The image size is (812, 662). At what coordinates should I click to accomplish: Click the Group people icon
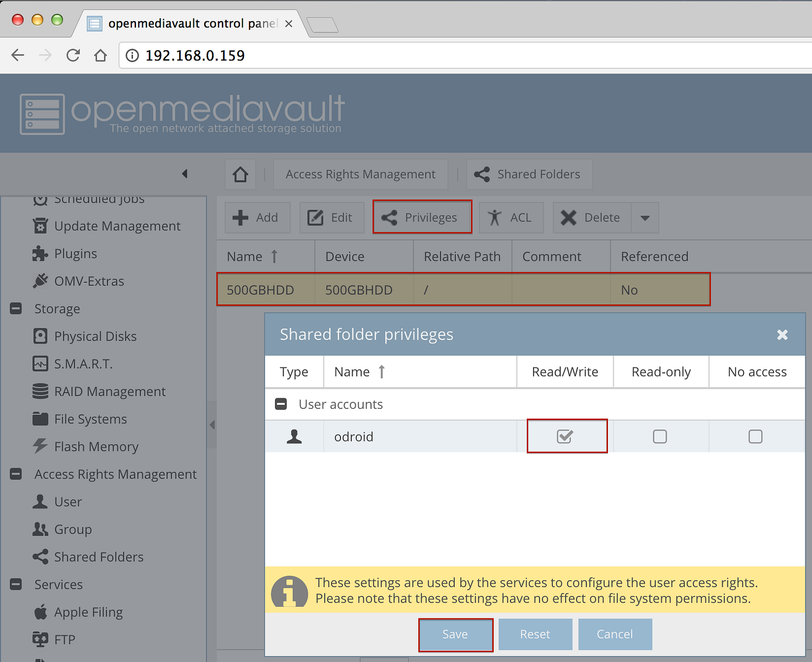click(x=40, y=529)
